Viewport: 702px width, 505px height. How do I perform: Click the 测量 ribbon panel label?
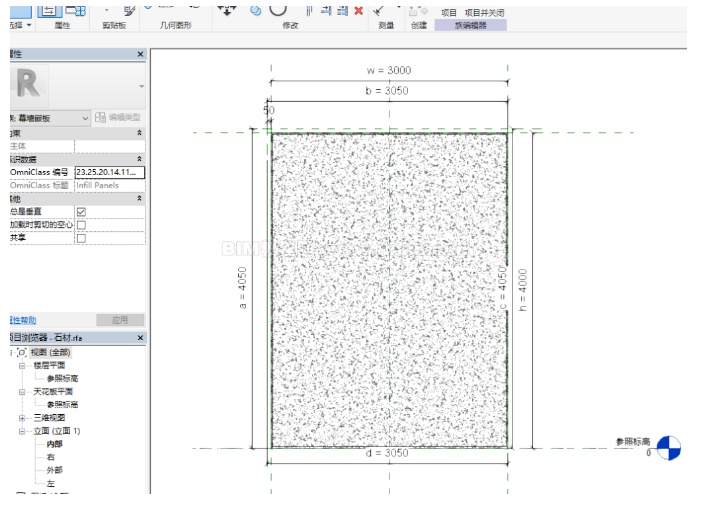386,26
